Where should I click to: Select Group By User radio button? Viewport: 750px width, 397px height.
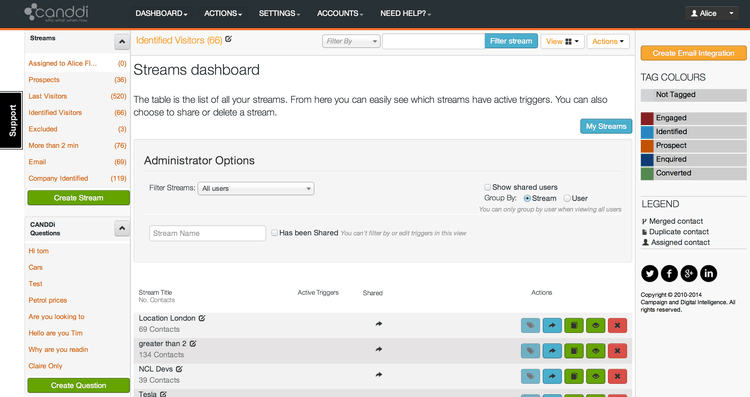[x=567, y=198]
